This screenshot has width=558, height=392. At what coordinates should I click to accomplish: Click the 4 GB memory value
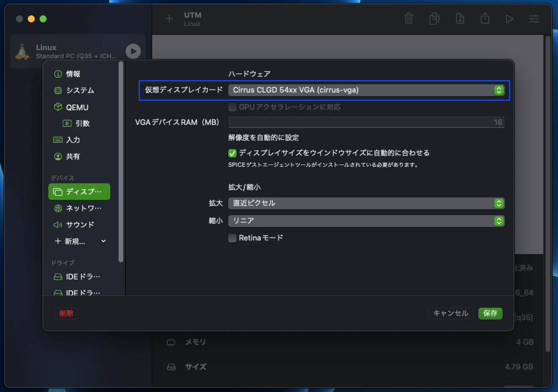tap(524, 342)
